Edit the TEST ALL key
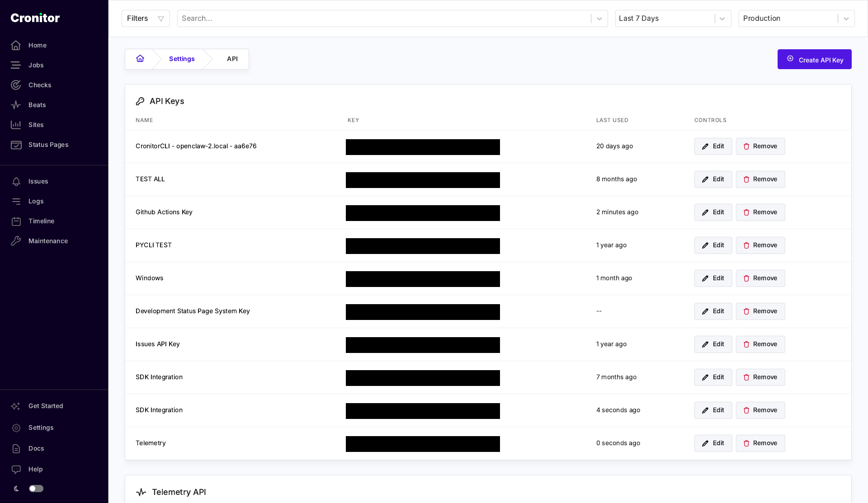 [713, 179]
